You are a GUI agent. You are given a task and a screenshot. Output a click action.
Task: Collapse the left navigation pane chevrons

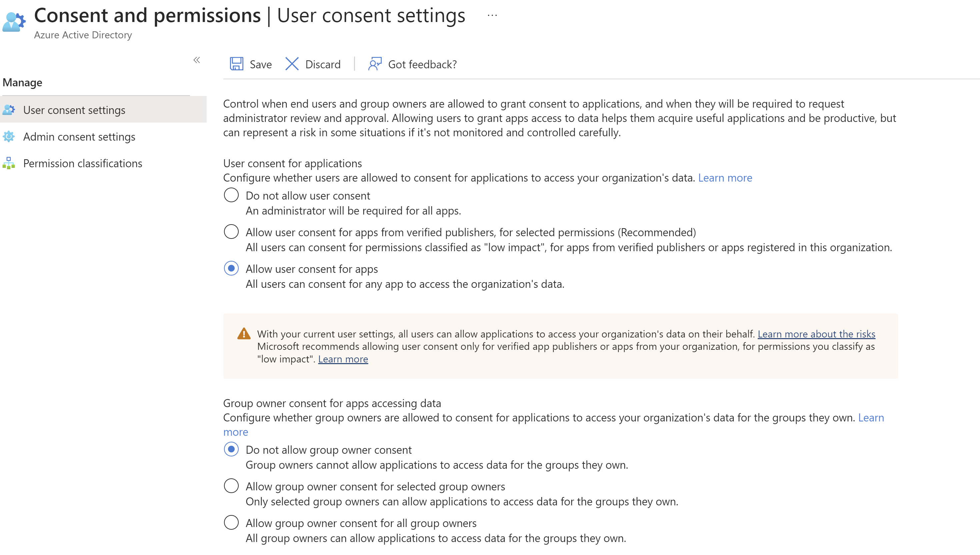pyautogui.click(x=197, y=60)
